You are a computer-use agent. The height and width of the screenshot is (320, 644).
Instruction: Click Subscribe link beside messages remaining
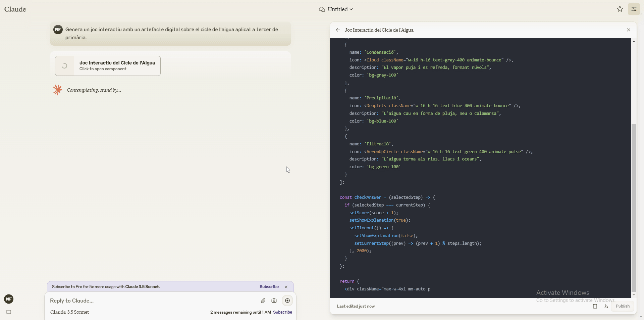(x=282, y=312)
